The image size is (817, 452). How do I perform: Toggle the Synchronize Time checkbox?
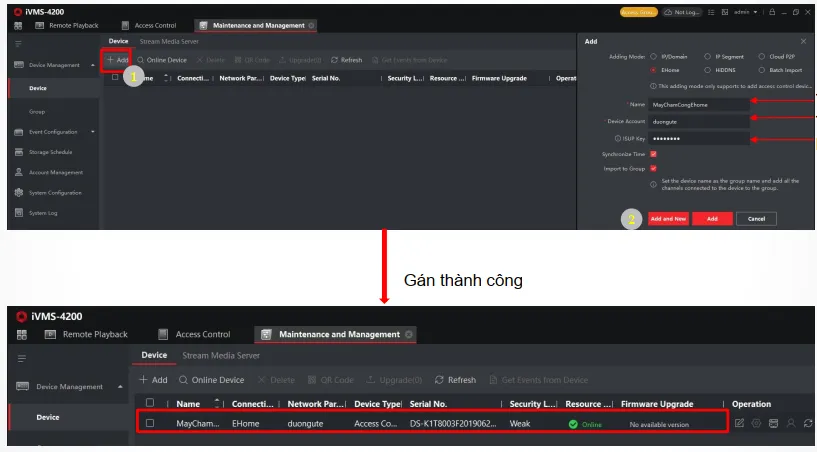pos(653,154)
